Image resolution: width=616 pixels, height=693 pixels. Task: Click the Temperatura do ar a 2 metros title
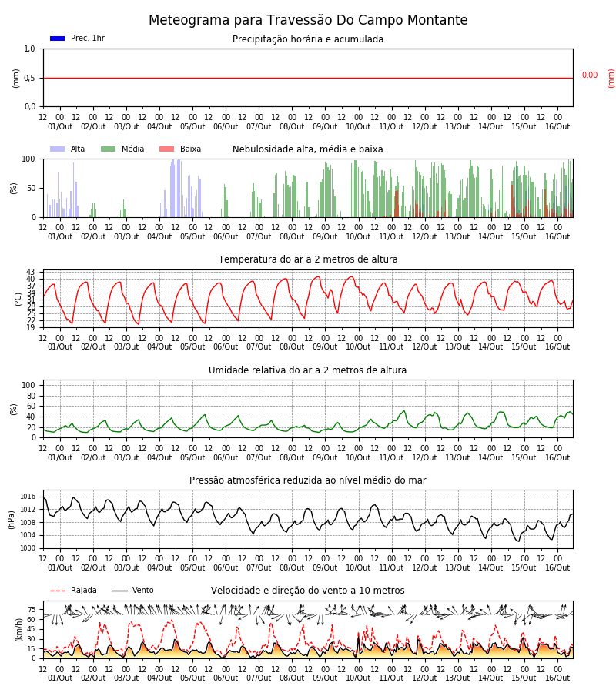point(308,259)
